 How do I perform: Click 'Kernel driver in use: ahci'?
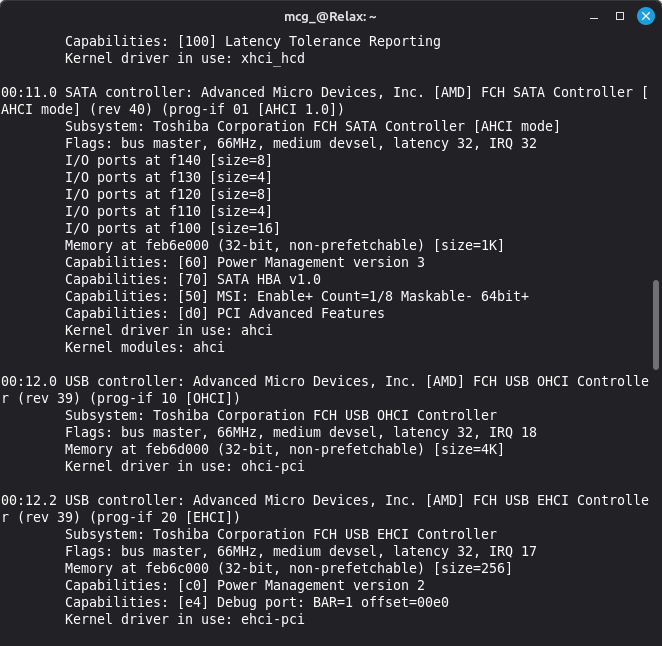[169, 330]
